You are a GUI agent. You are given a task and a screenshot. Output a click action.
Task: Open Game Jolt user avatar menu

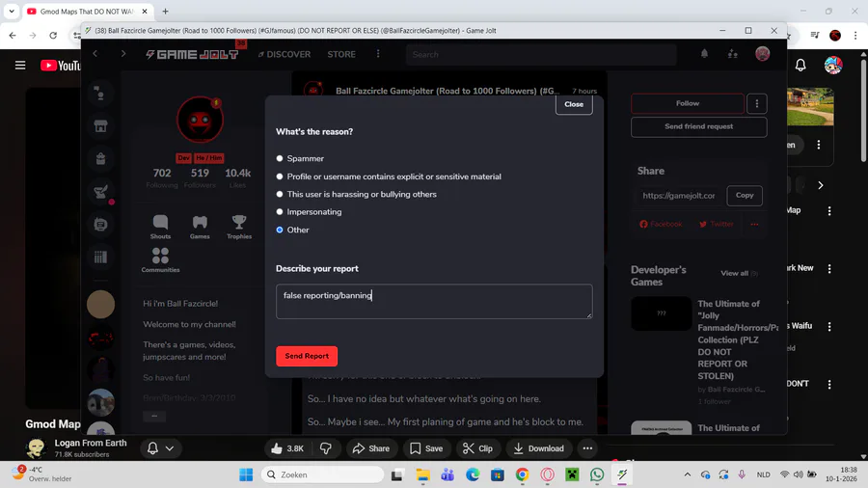tap(762, 54)
